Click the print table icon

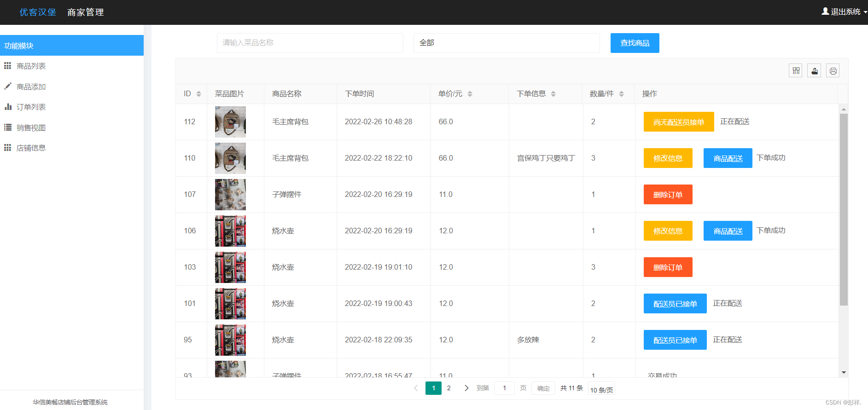[x=833, y=71]
